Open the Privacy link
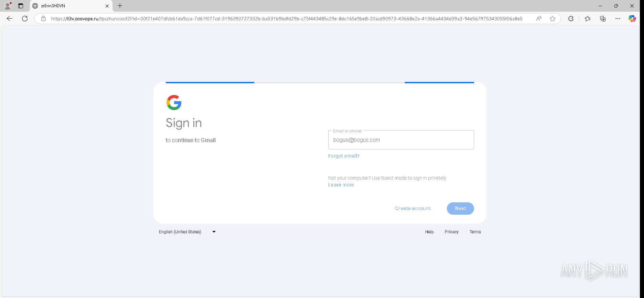The width and height of the screenshot is (644, 298). tap(451, 232)
